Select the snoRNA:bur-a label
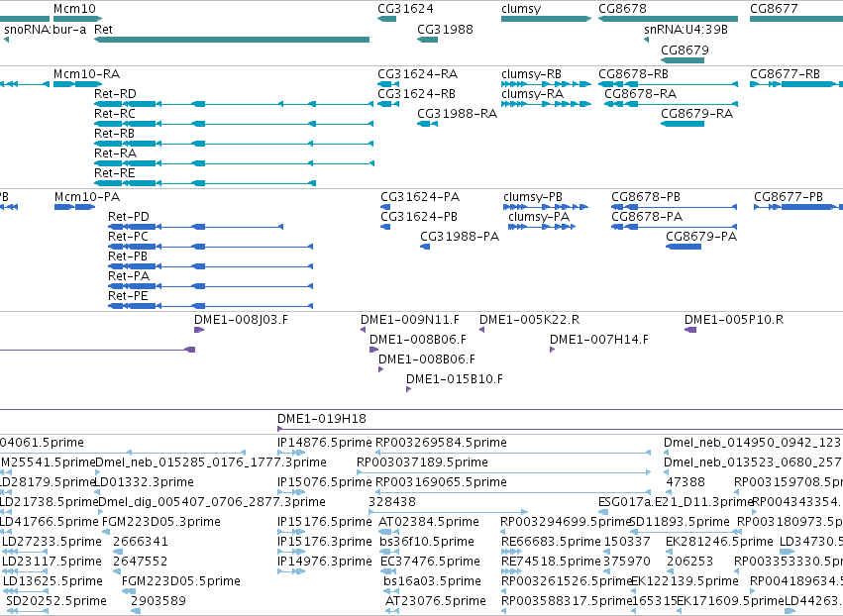 click(46, 30)
